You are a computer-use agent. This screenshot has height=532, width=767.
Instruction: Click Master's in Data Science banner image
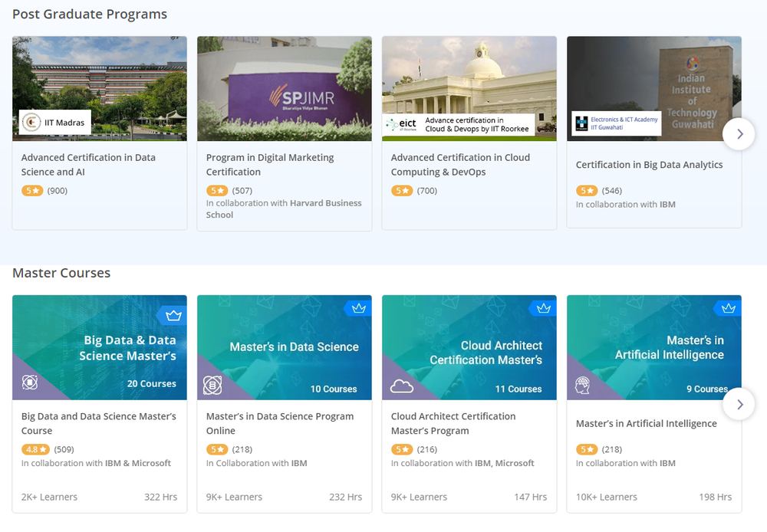click(285, 348)
